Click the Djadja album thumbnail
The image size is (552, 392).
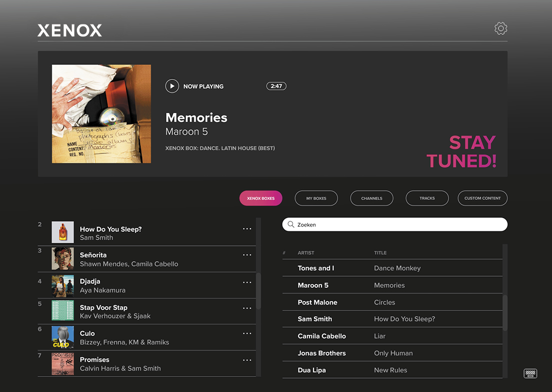[x=62, y=286]
